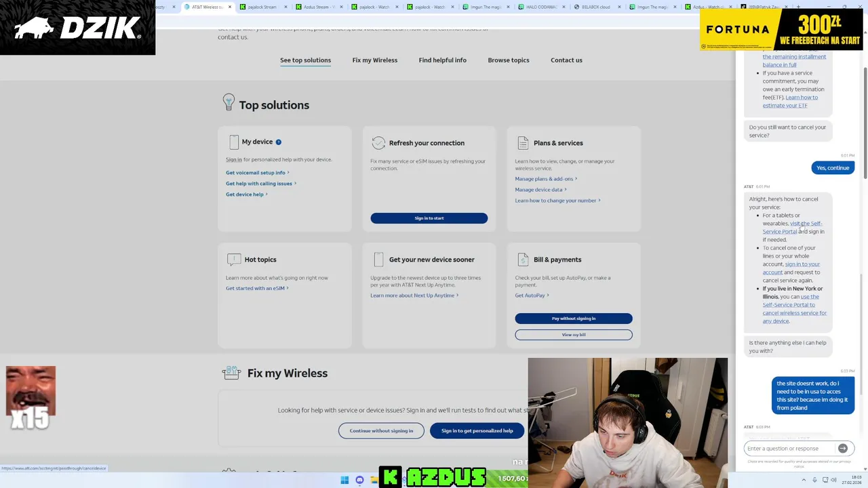Click the Bill & payments card title
868x488 pixels.
coord(557,260)
